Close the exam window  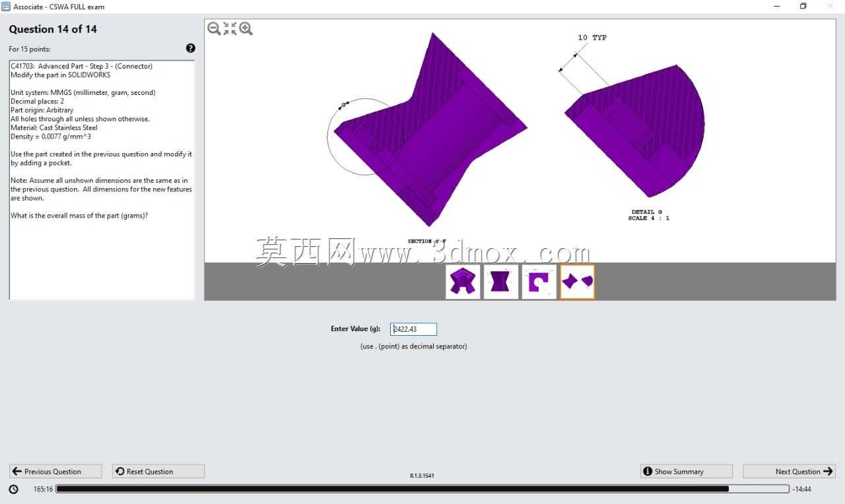(x=830, y=7)
